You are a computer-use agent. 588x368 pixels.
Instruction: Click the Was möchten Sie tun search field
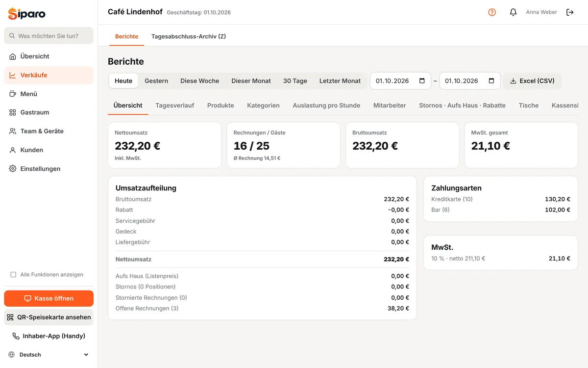49,36
